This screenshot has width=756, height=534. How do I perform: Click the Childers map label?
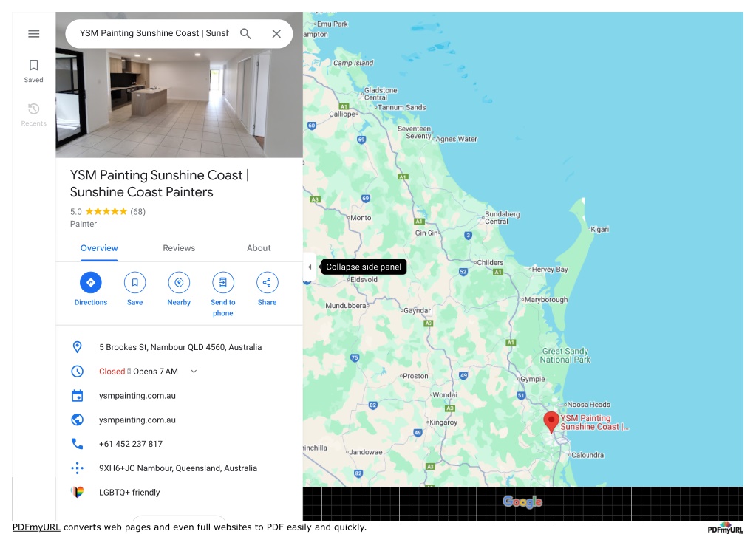click(490, 263)
